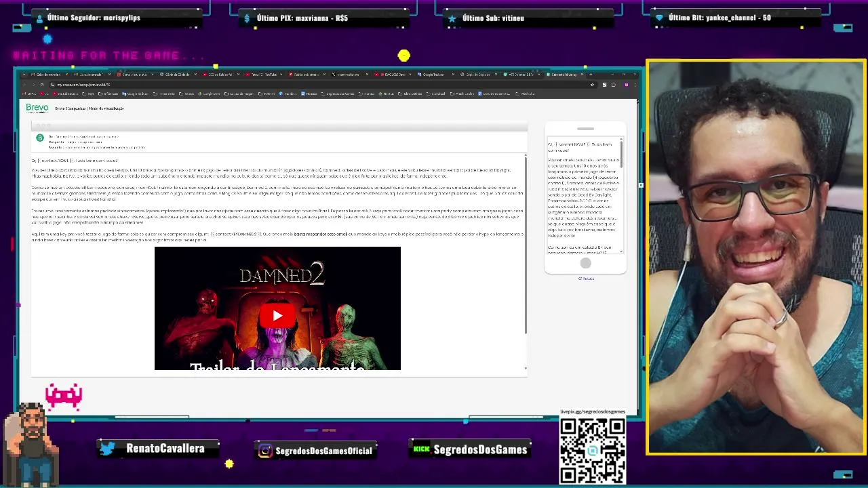Click the Brevo logo
Image resolution: width=868 pixels, height=488 pixels.
pyautogui.click(x=37, y=108)
